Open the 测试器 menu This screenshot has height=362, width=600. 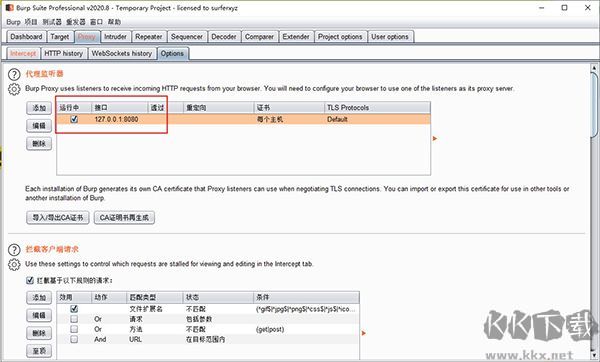click(x=52, y=22)
